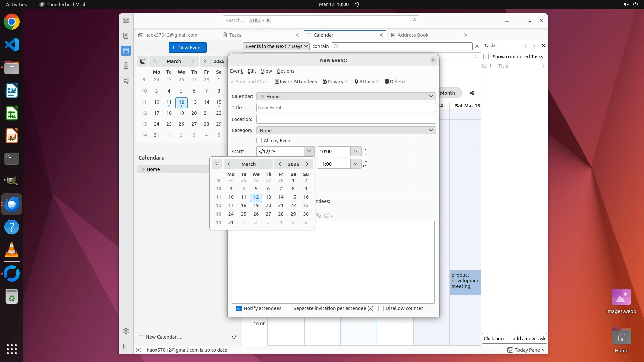644x362 pixels.
Task: Open the Category None dropdown
Action: (346, 130)
